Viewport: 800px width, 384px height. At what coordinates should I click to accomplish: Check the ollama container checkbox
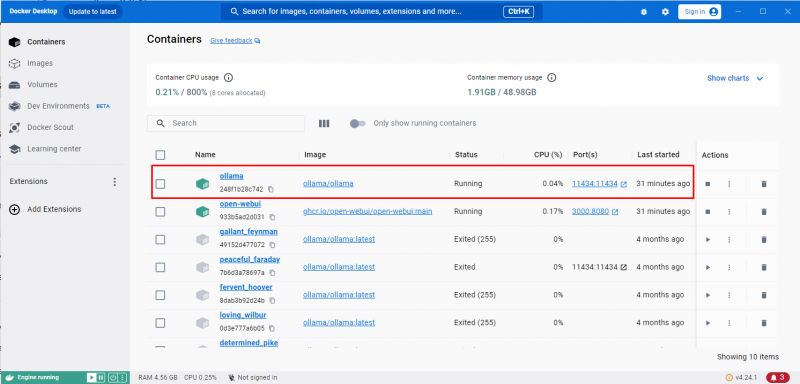pos(160,184)
